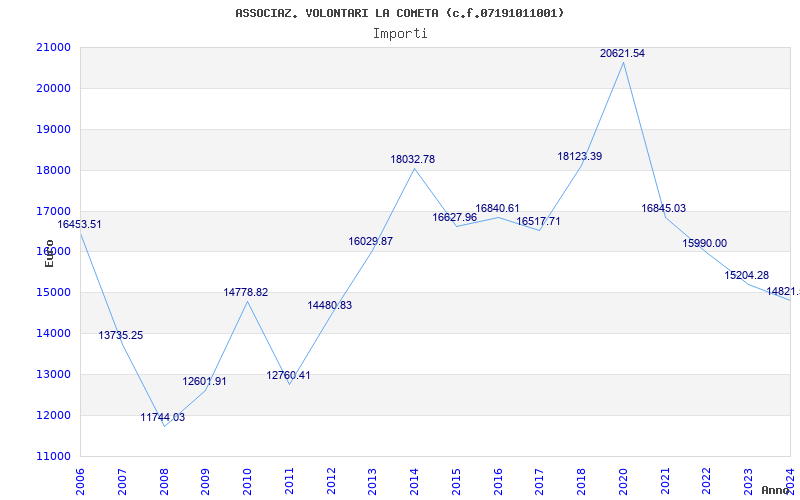Select the 15204.28 data label

point(746,276)
